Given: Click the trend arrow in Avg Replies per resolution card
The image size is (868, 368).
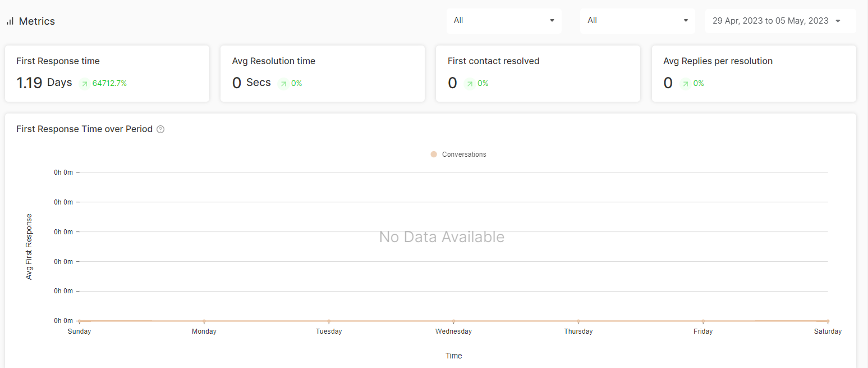Looking at the screenshot, I should coord(685,84).
